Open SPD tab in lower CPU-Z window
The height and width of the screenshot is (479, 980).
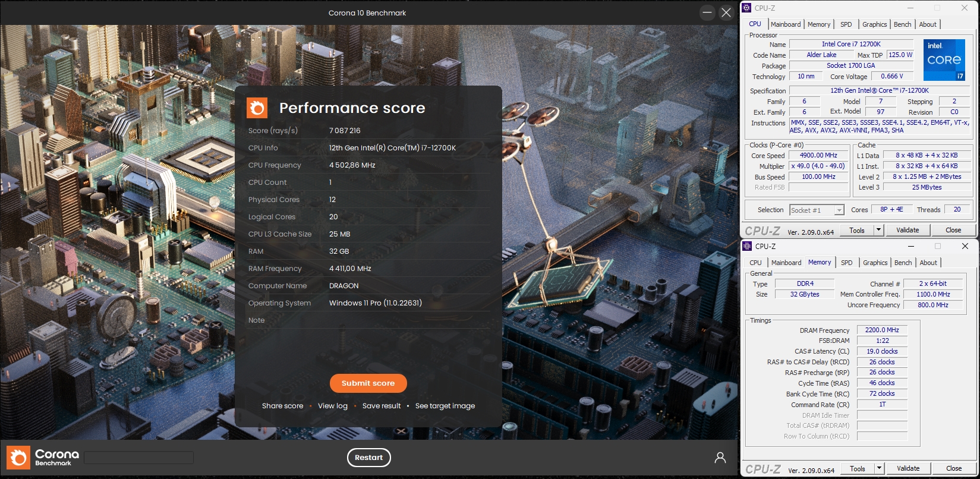point(847,263)
